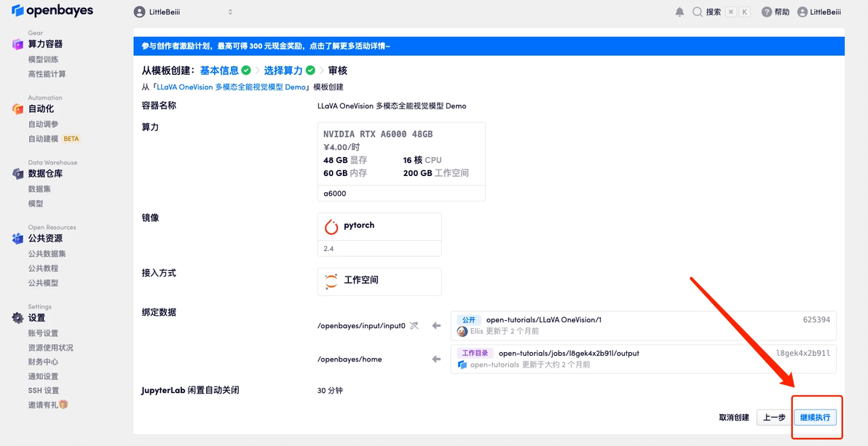868x446 pixels.
Task: Click the blue creator incentive banner
Action: (489, 46)
